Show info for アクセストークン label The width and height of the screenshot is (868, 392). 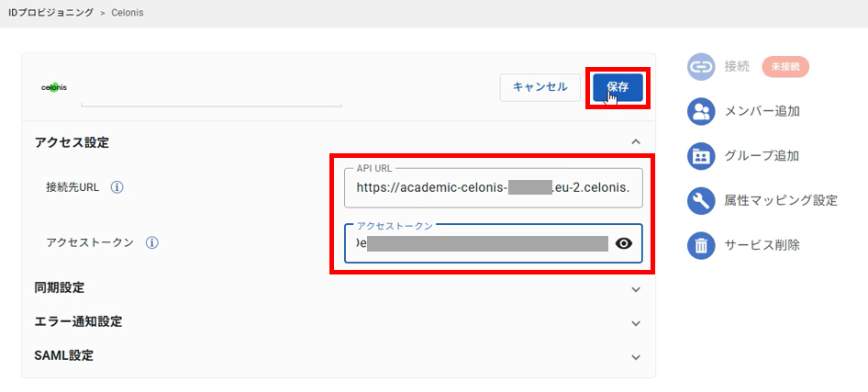click(152, 242)
